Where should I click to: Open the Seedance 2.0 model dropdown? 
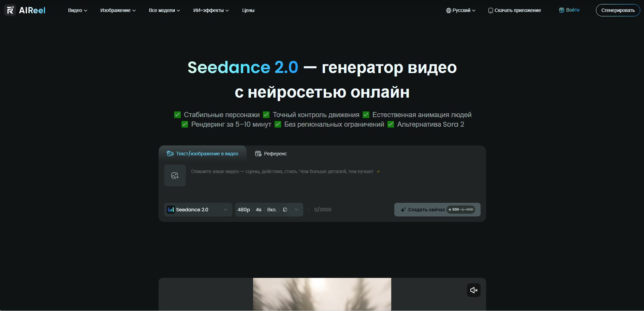coord(198,210)
